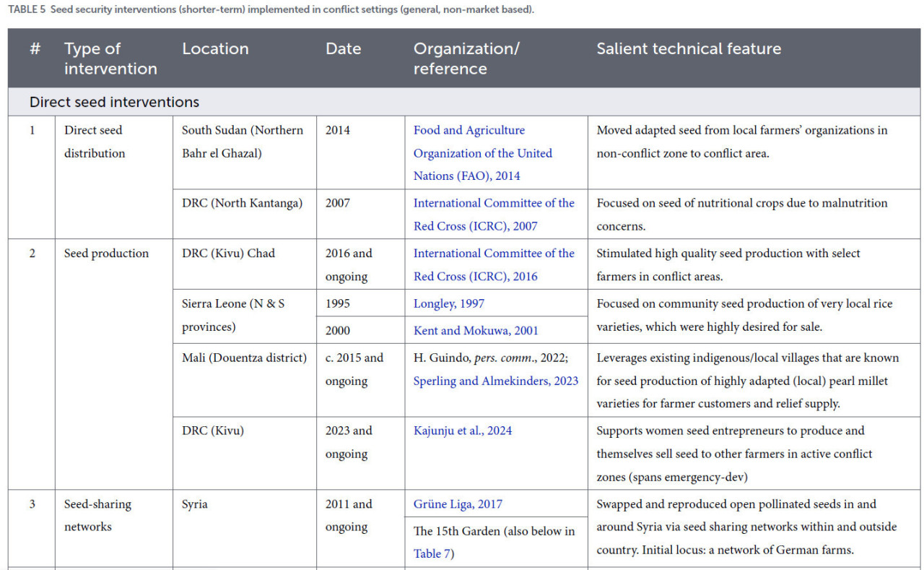The width and height of the screenshot is (924, 570).
Task: Select the text 'The 15th Garden'
Action: (x=457, y=531)
